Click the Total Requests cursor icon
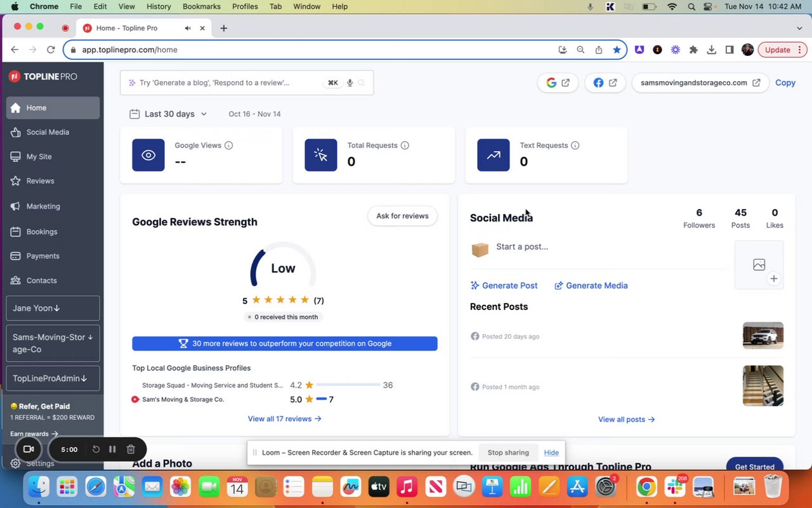Viewport: 812px width, 508px height. pyautogui.click(x=321, y=155)
